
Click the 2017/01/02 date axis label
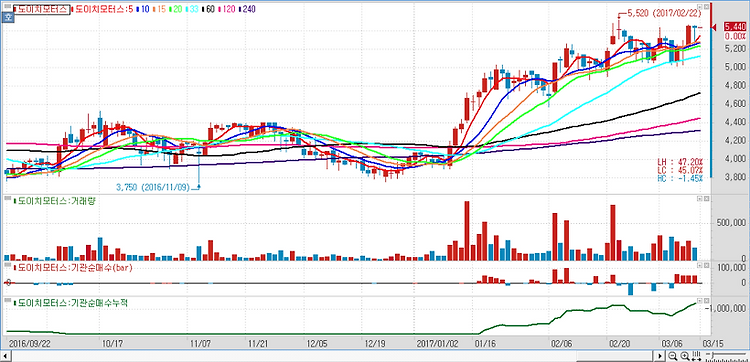pos(437,344)
